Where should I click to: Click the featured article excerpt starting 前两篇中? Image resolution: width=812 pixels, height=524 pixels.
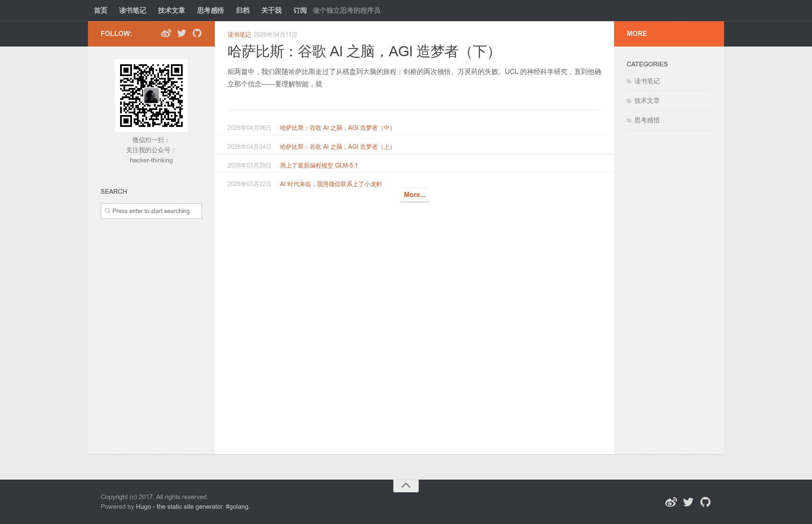[414, 78]
